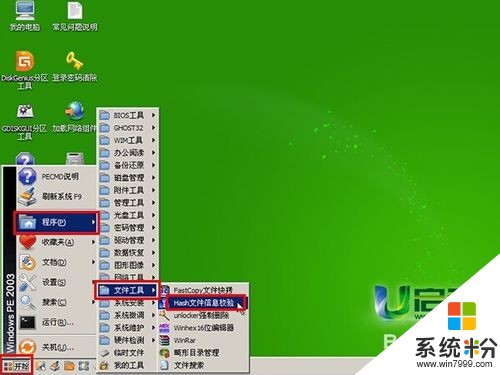Choose 关机(U)... to shut down
Viewport: 500px width, 375px height.
tap(57, 347)
